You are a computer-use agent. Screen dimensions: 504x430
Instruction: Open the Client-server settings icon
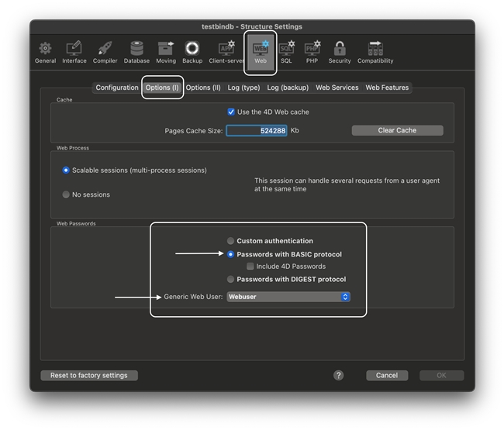pyautogui.click(x=227, y=52)
